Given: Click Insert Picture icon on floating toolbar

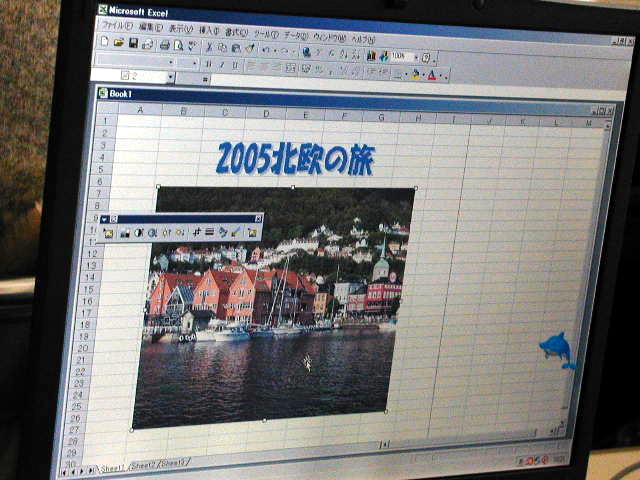Looking at the screenshot, I should (x=108, y=233).
